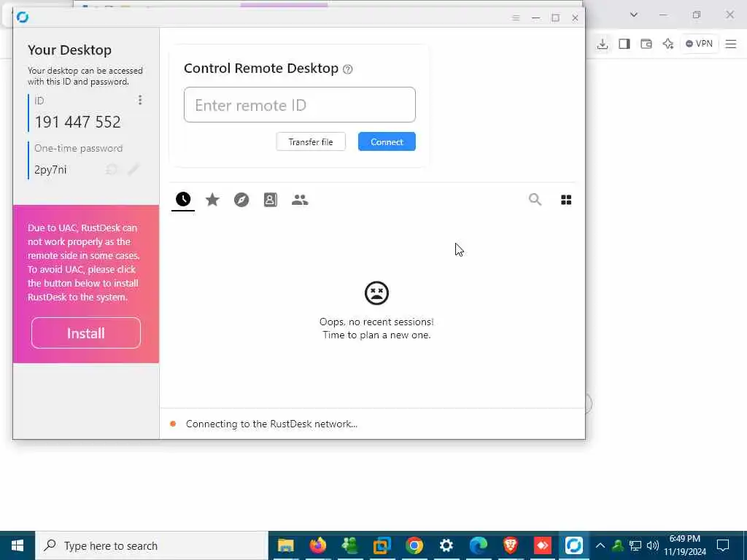The height and width of the screenshot is (560, 747).
Task: Open Brave browser from the taskbar
Action: coord(510,545)
